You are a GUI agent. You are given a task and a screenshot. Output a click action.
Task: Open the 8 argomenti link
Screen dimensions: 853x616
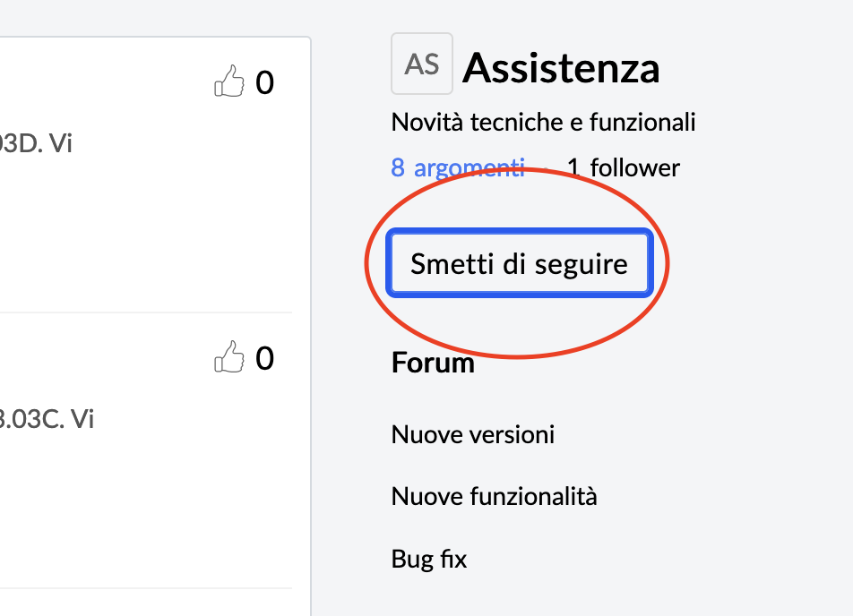(458, 167)
